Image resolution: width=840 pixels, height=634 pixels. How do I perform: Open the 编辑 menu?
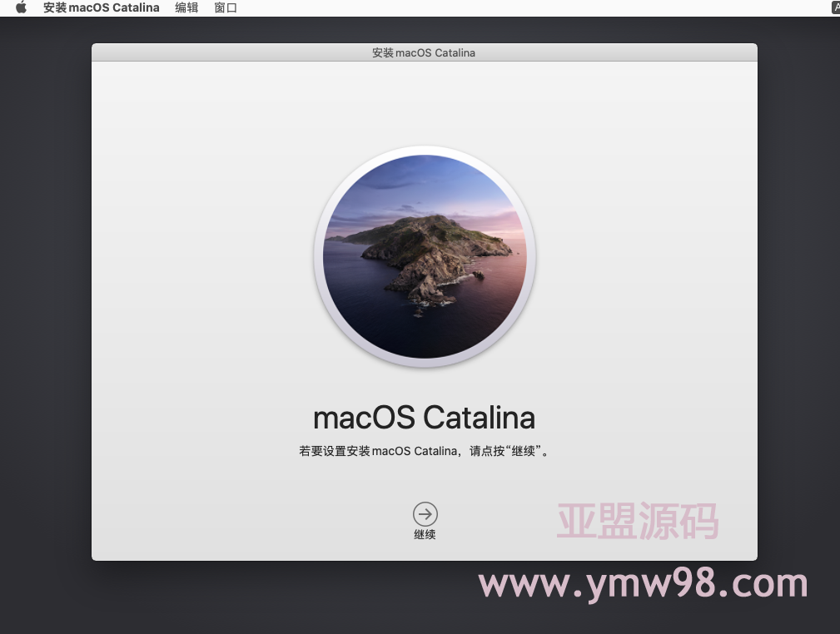186,7
